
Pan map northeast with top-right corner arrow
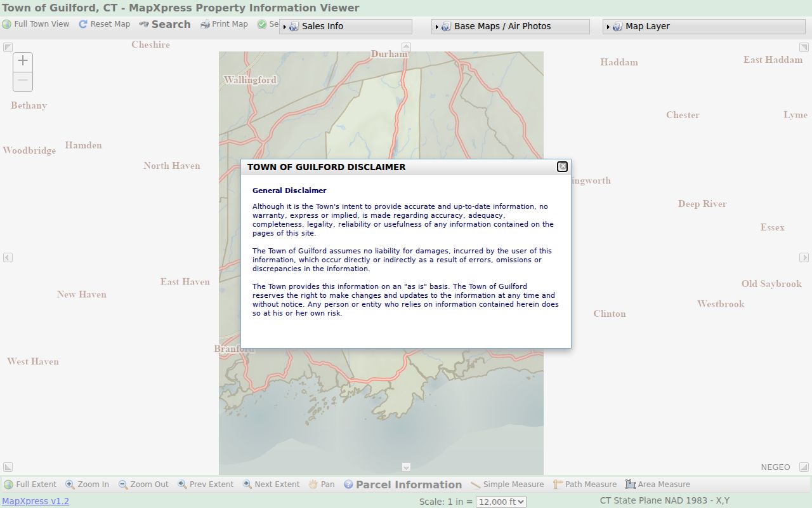click(x=804, y=47)
